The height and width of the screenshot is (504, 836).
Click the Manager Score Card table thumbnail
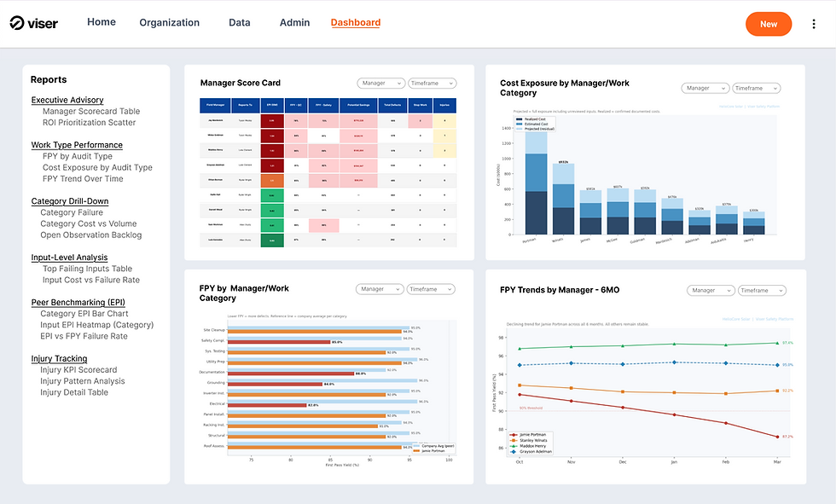(328, 172)
